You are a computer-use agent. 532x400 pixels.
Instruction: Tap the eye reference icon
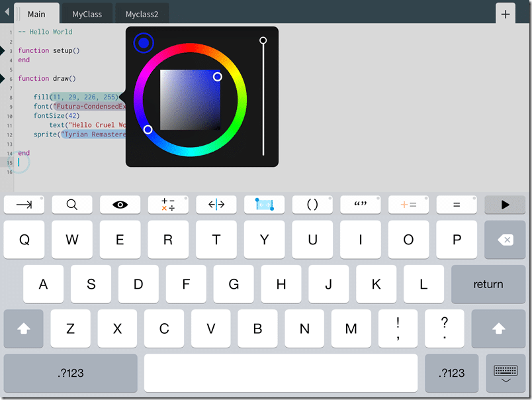(120, 205)
